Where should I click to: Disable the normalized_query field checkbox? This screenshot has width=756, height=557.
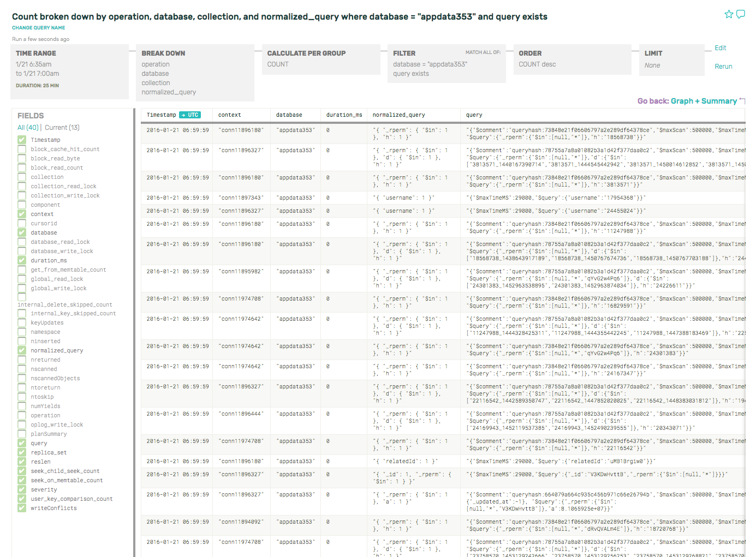pyautogui.click(x=22, y=351)
